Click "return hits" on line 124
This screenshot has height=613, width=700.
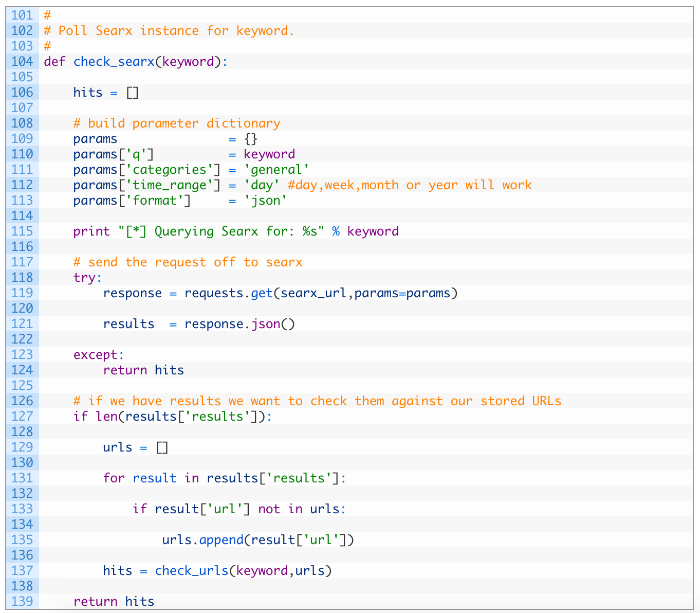click(x=143, y=370)
